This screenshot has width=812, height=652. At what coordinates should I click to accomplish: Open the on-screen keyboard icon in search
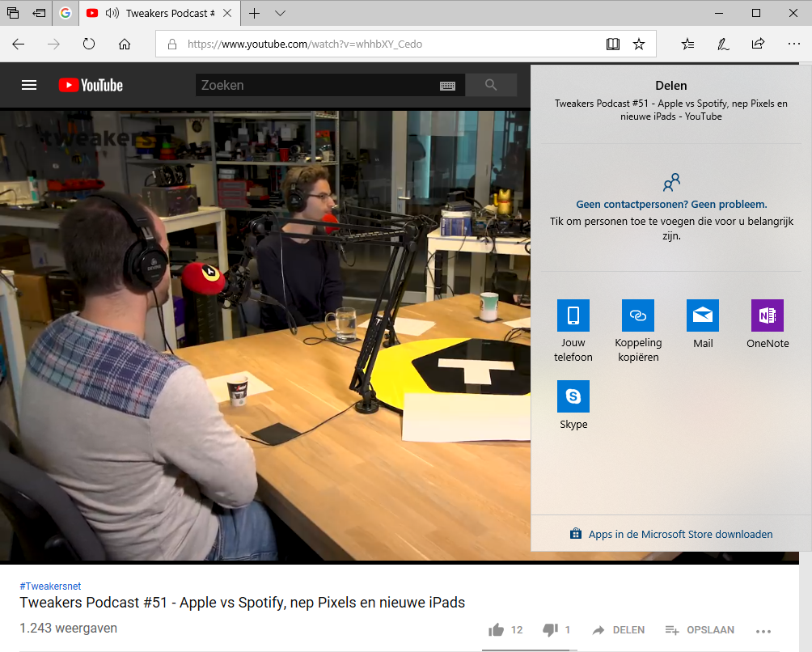point(447,86)
